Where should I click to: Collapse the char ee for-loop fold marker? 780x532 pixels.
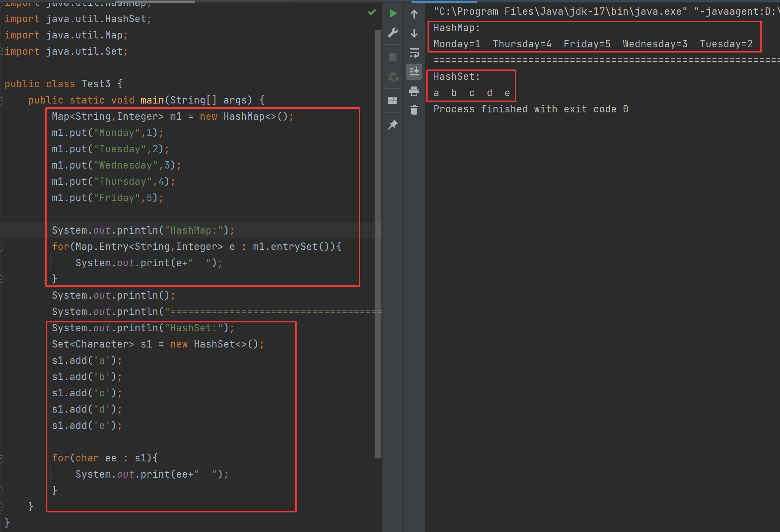[x=1, y=458]
